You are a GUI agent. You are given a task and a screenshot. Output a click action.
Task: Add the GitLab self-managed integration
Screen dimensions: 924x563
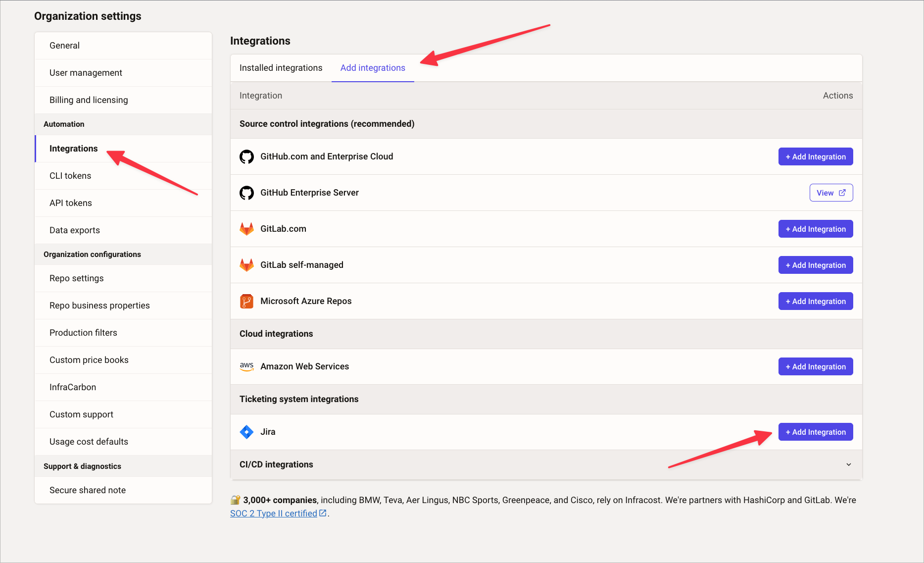coord(816,265)
